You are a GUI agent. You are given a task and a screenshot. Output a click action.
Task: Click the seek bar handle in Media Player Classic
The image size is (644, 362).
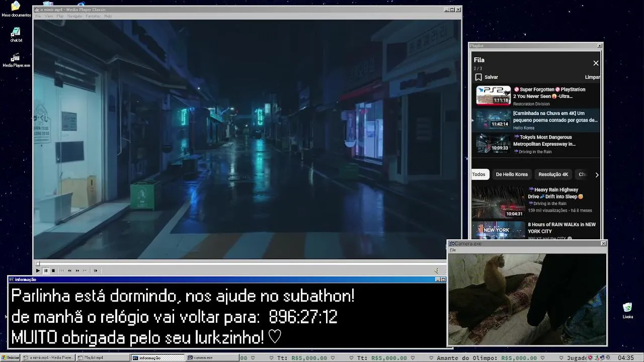pyautogui.click(x=37, y=263)
